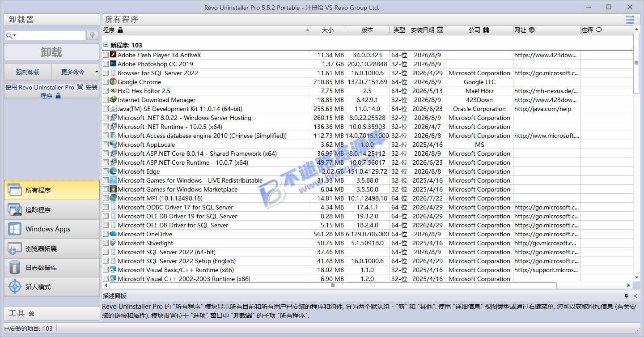Click the horizontal scrollbar right arrow
644x337 pixels.
point(629,285)
